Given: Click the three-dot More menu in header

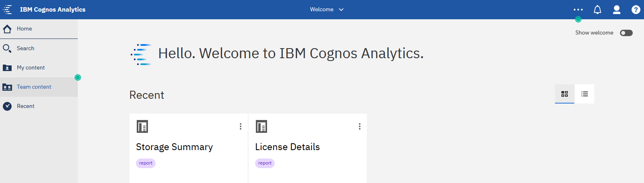Looking at the screenshot, I should 578,10.
